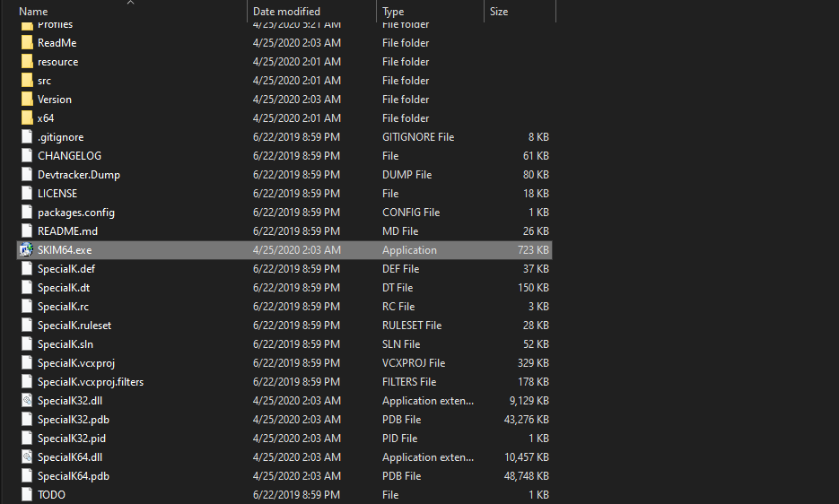Screen dimensions: 839x504
Task: Sort files by the Name column header
Action: click(x=33, y=12)
